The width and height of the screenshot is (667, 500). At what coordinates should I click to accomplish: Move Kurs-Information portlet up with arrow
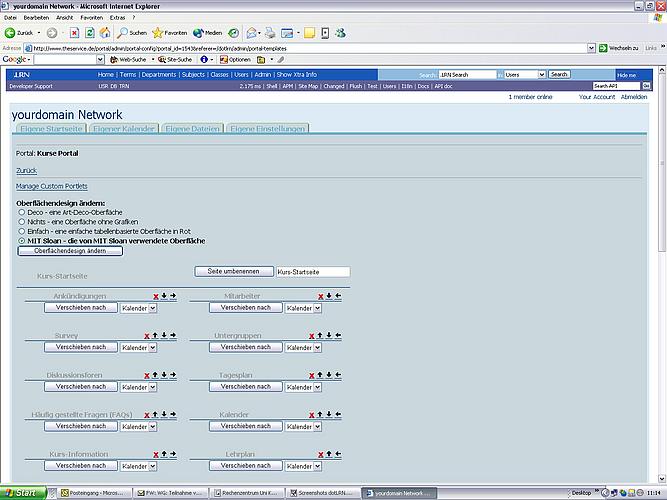(164, 454)
